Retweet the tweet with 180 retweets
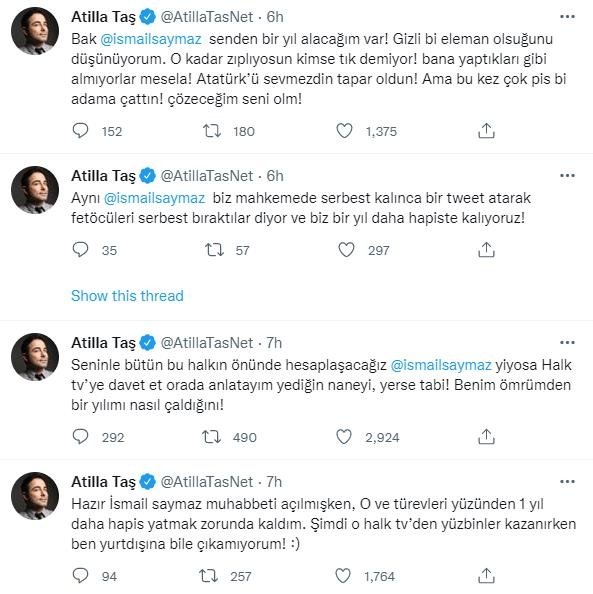Viewport: 593px width, 594px height. 212,131
